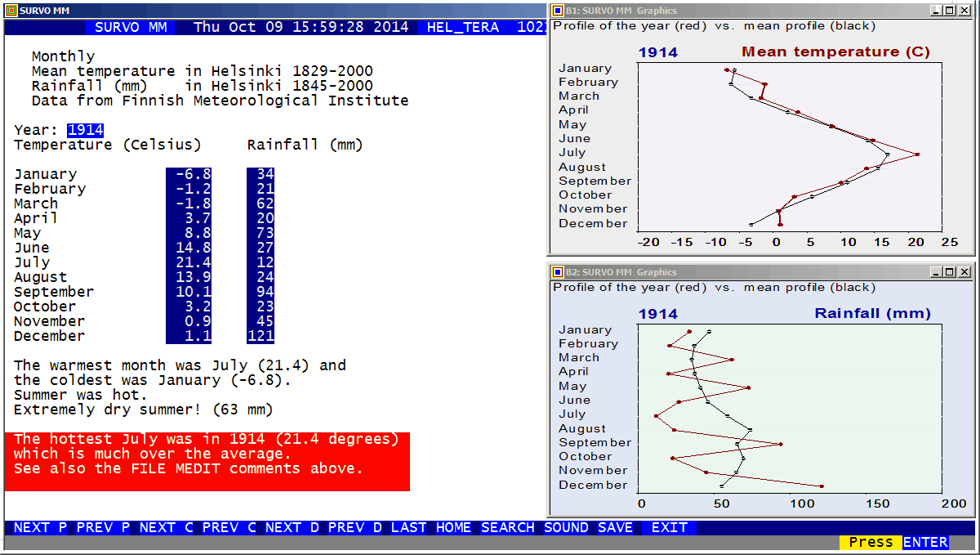
Task: Select NEXT P in bottom menu
Action: point(40,528)
